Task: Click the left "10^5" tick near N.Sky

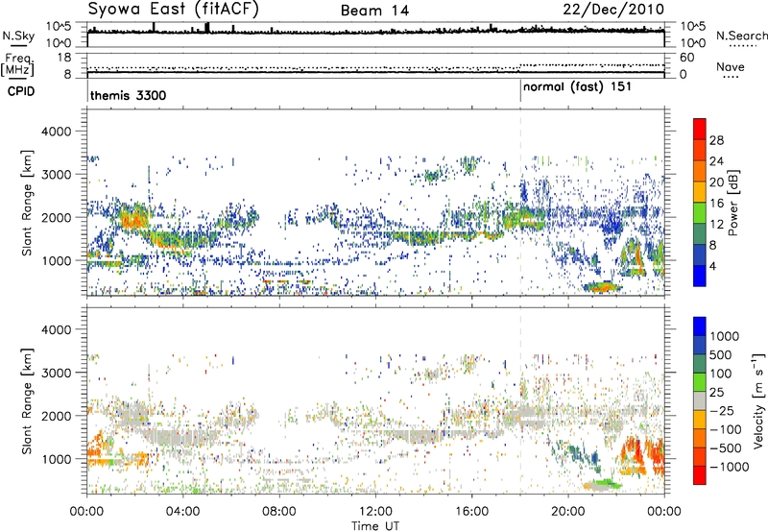Action: tap(59, 26)
